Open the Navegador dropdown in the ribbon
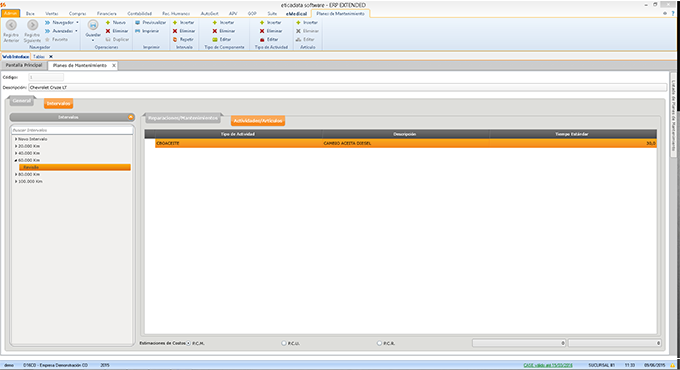Screen dimensions: 680x370 [x=61, y=23]
